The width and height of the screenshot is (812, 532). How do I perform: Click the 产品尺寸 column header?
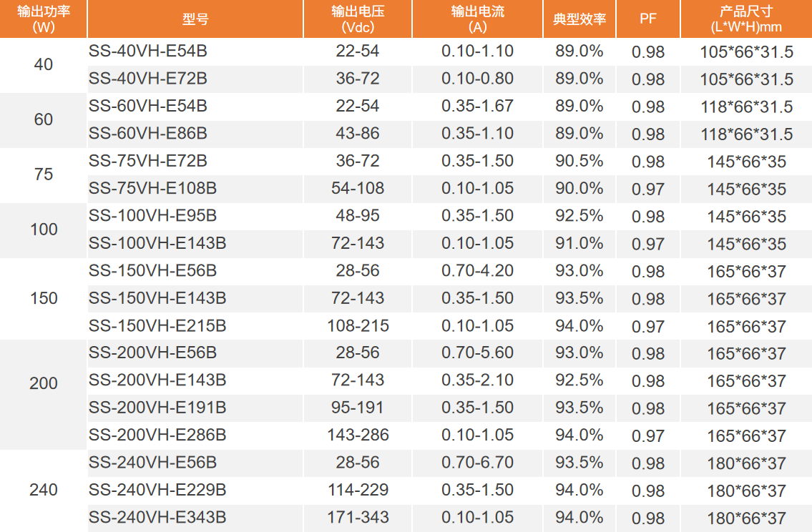(x=746, y=19)
